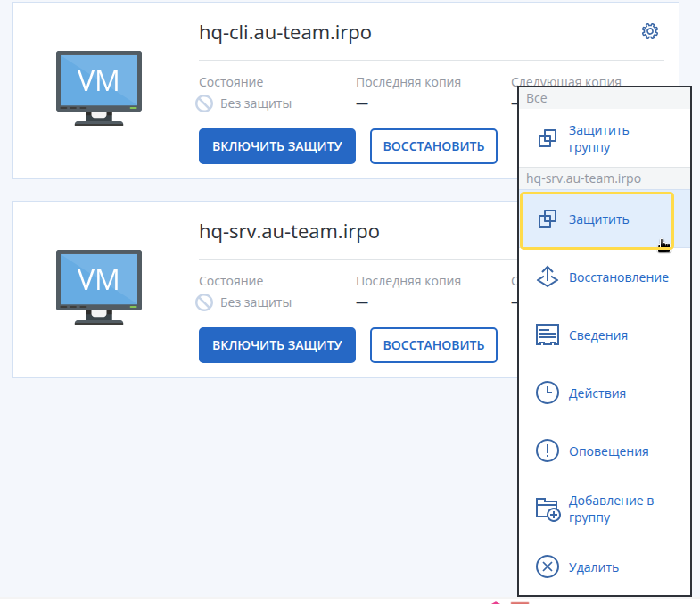Click the Восстановление recovery icon
This screenshot has height=604, width=700.
(x=547, y=277)
